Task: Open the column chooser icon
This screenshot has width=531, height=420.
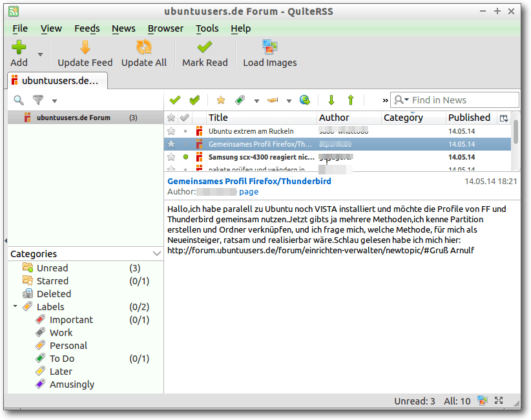Action: 504,118
